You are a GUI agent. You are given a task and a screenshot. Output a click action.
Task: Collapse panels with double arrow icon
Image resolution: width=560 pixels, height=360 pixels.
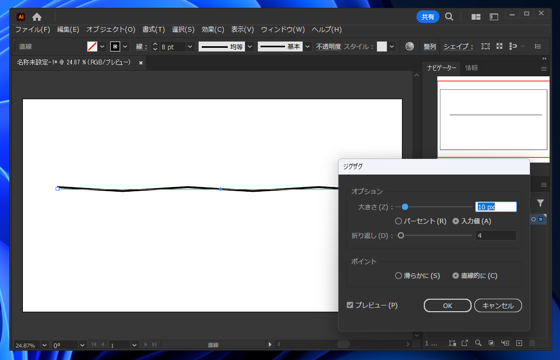[544, 59]
